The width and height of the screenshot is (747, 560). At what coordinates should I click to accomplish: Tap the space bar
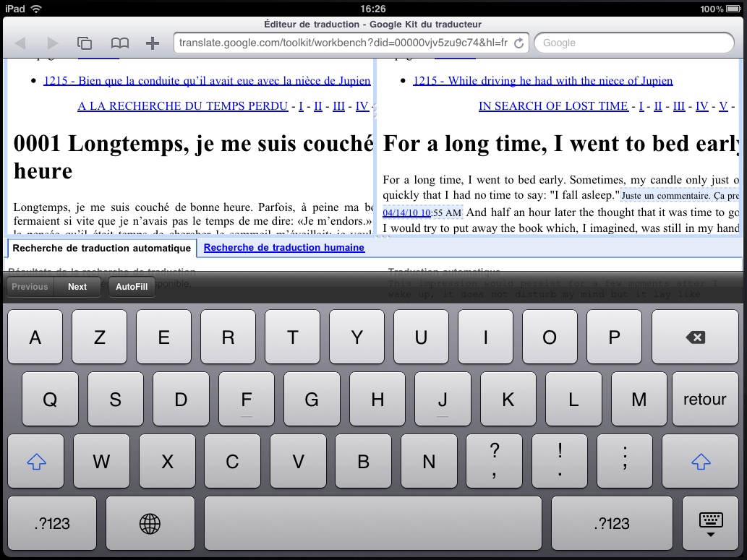373,523
